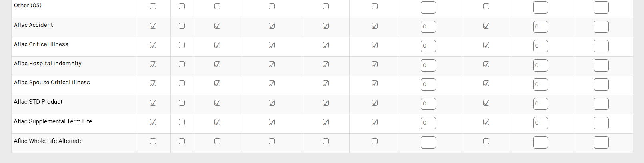Check the second checkbox in Aflac Accident row
This screenshot has width=644, height=163.
[182, 26]
